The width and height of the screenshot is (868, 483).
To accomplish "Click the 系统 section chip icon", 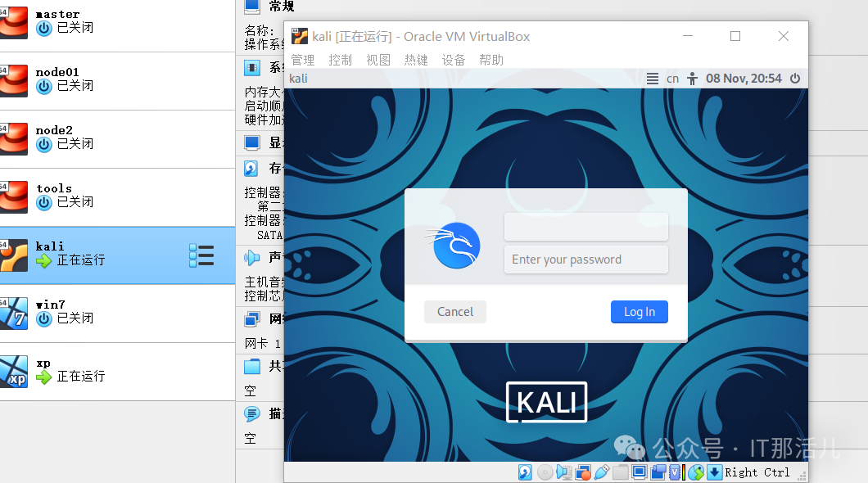I will point(252,67).
